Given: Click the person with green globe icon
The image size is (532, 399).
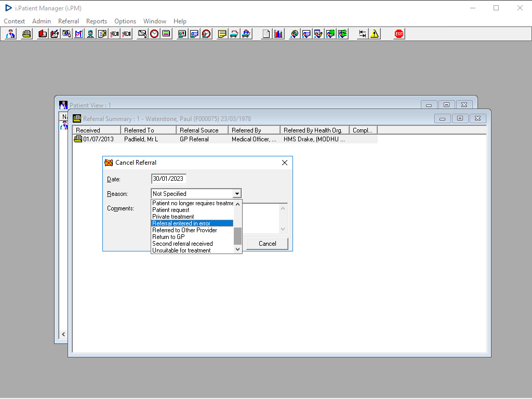Looking at the screenshot, I should [x=330, y=34].
